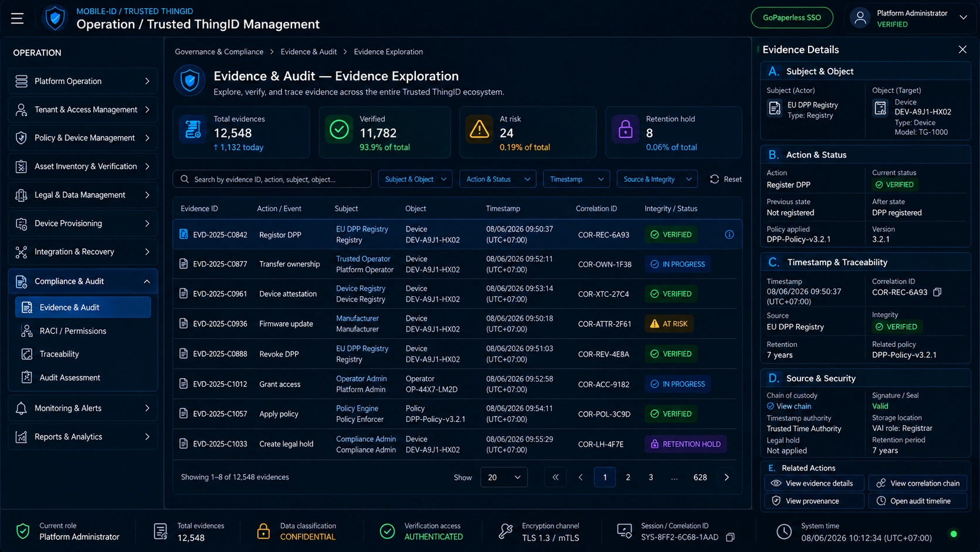Screen dimensions: 980x552
Task: Change the Show 20 rows per page dropdown
Action: (x=504, y=478)
